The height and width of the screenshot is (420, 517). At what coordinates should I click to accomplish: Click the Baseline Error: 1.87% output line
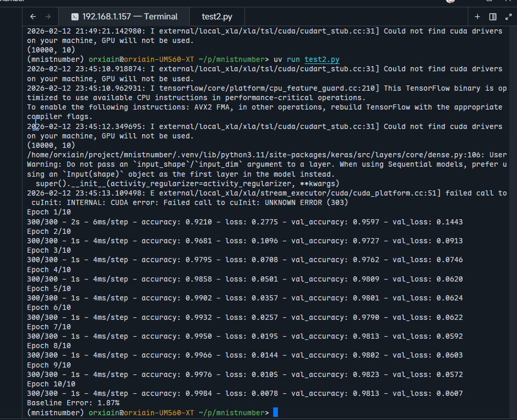[73, 403]
